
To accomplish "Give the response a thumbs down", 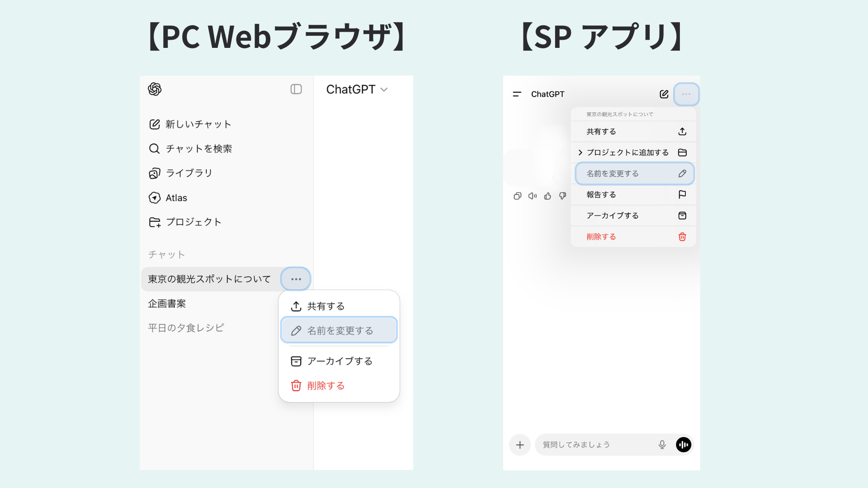I will tap(562, 196).
